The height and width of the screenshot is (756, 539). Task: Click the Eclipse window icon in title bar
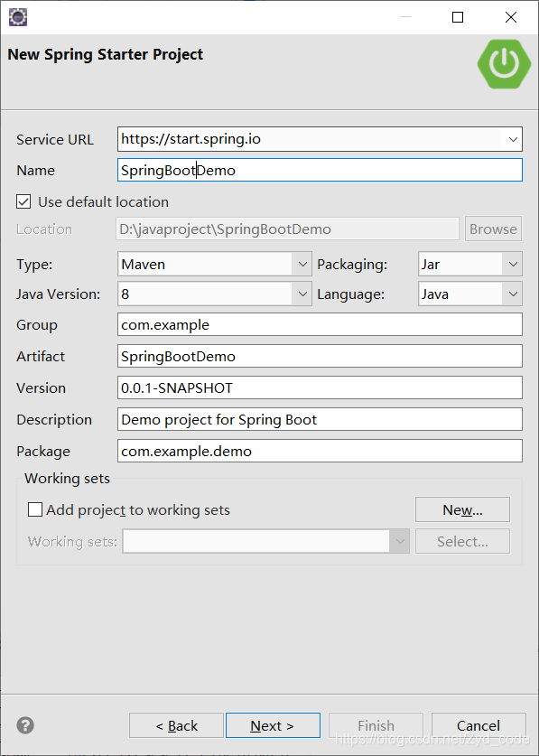(18, 17)
